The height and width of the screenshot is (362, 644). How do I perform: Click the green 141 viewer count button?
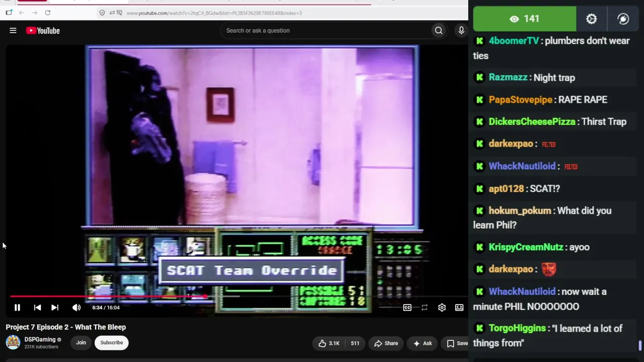tap(524, 19)
